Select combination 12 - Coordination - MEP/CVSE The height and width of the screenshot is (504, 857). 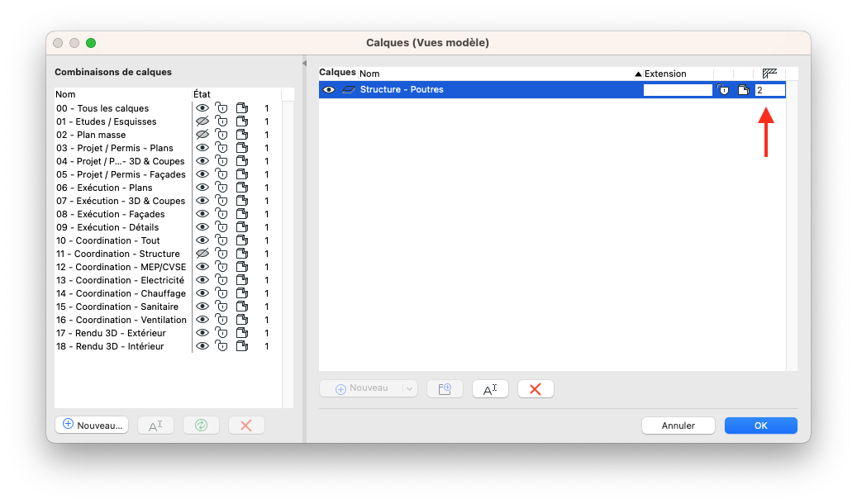(x=121, y=267)
